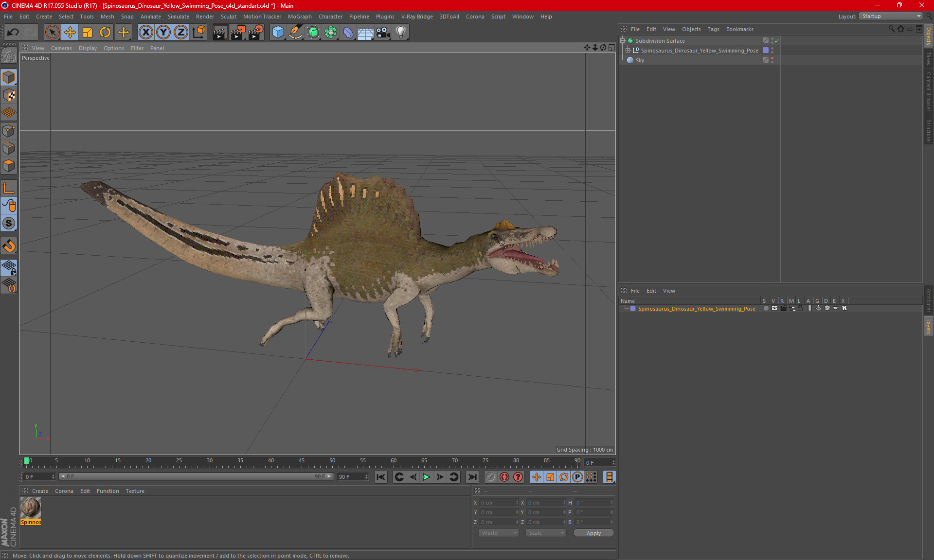Switch to Texture mode
This screenshot has height=560, width=934.
coord(9,95)
